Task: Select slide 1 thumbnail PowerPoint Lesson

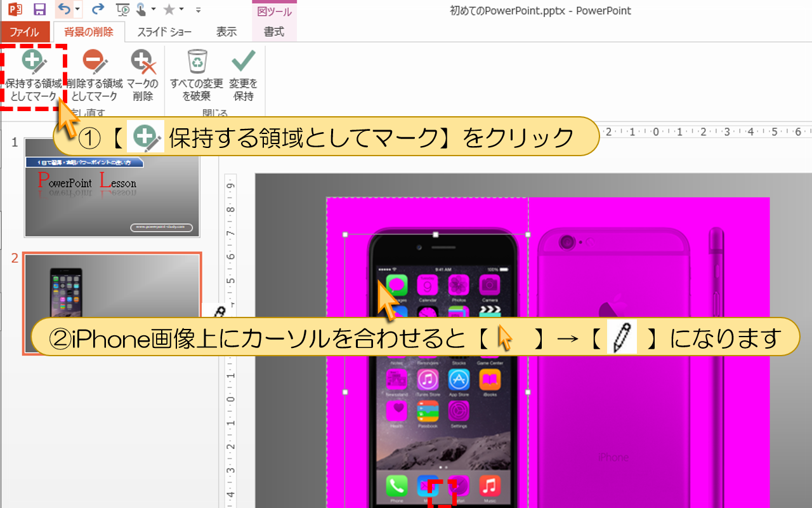Action: pyautogui.click(x=112, y=188)
